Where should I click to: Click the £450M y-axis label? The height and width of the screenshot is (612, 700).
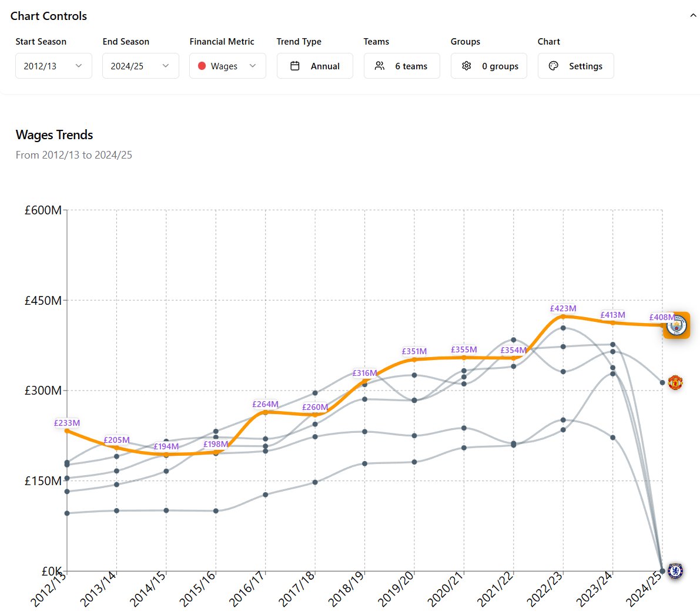pos(43,301)
